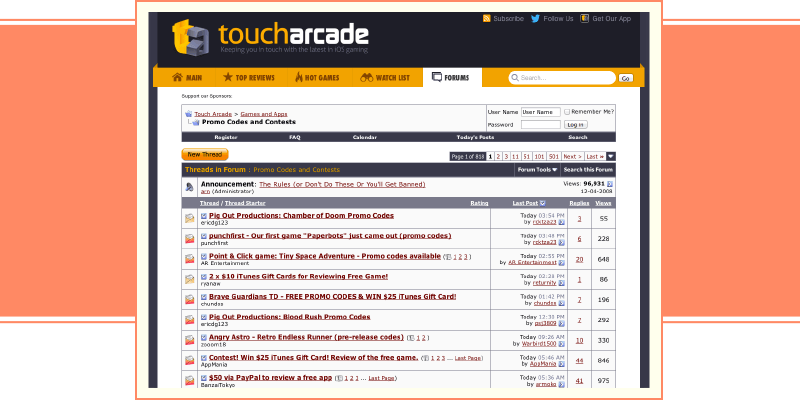Image resolution: width=800 pixels, height=400 pixels.
Task: Click go-to-last-post icon in Paperbots row
Action: [561, 242]
